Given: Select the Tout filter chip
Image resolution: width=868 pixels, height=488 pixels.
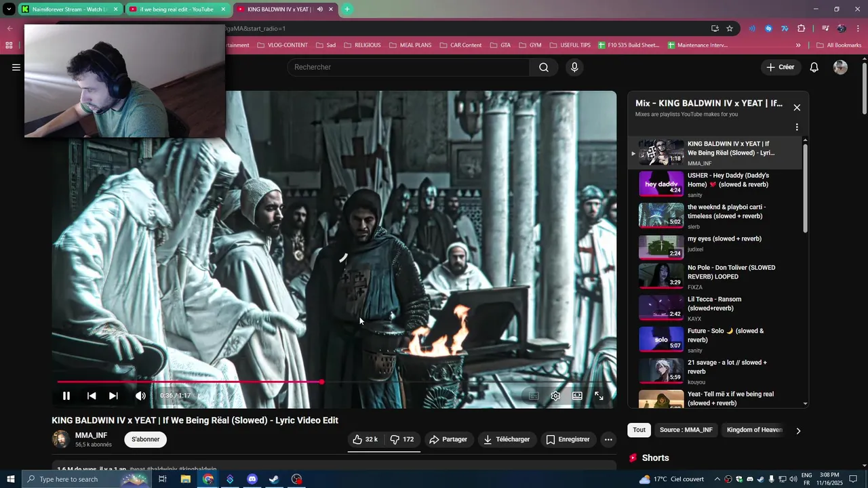Looking at the screenshot, I should [x=639, y=430].
